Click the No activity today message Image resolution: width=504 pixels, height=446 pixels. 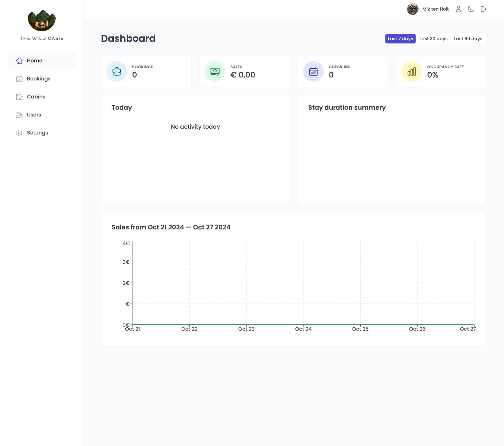click(x=195, y=127)
